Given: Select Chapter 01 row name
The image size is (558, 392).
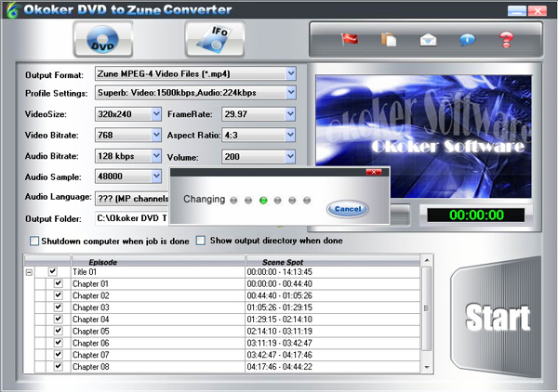Looking at the screenshot, I should [90, 284].
